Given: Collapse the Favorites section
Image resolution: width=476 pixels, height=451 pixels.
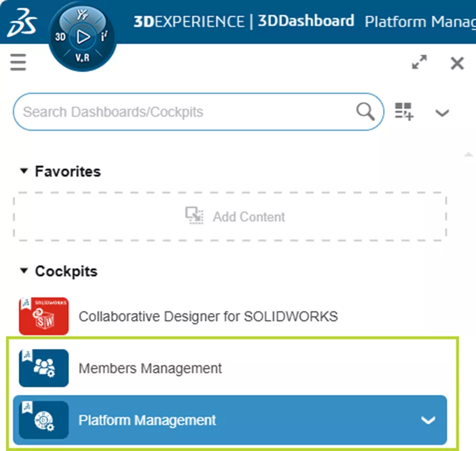Looking at the screenshot, I should tap(24, 171).
